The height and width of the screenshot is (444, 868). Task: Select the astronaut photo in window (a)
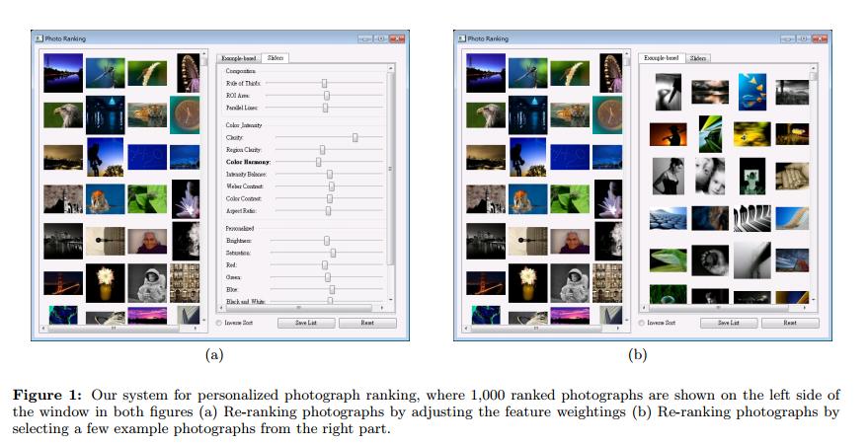(146, 283)
